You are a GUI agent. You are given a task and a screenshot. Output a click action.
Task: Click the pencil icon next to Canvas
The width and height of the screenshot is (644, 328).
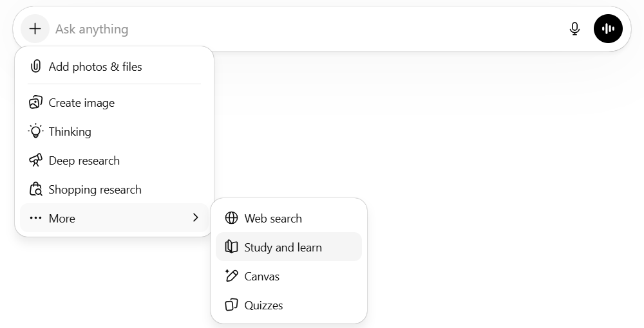(x=231, y=276)
